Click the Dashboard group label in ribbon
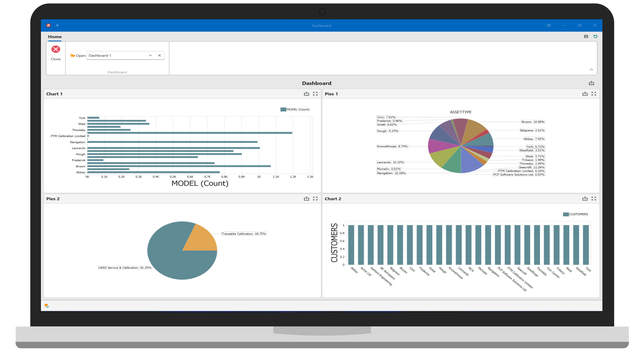Viewport: 644px width, 362px height. (x=117, y=72)
